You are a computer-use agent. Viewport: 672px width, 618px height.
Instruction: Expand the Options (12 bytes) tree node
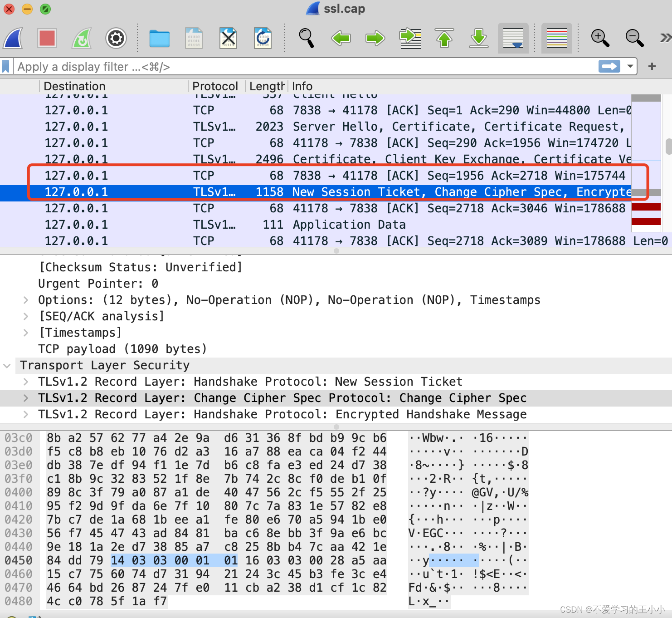click(x=26, y=300)
